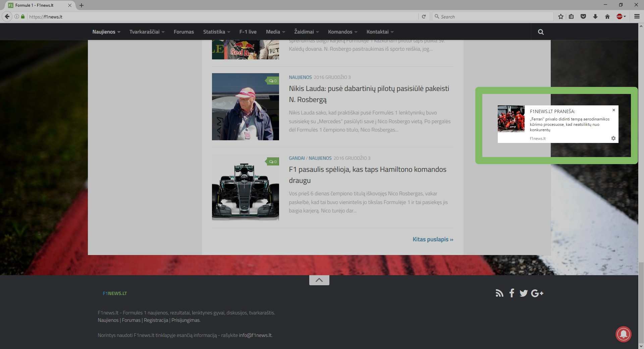Screen dimensions: 644x349
Task: Open Firefox hamburger menu
Action: click(637, 16)
